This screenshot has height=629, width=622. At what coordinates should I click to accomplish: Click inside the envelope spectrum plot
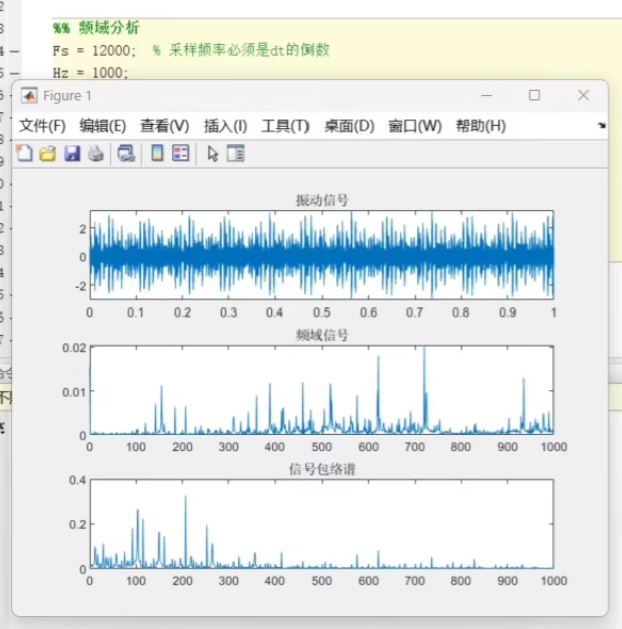322,524
